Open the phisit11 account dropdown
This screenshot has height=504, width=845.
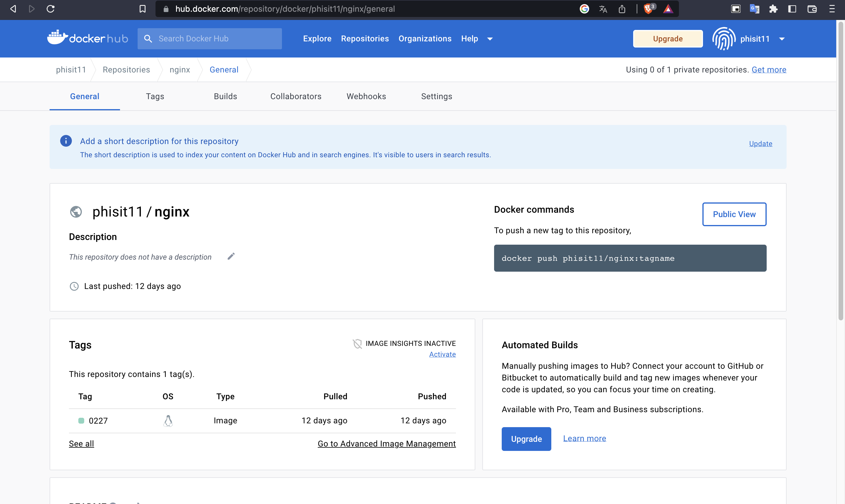782,39
